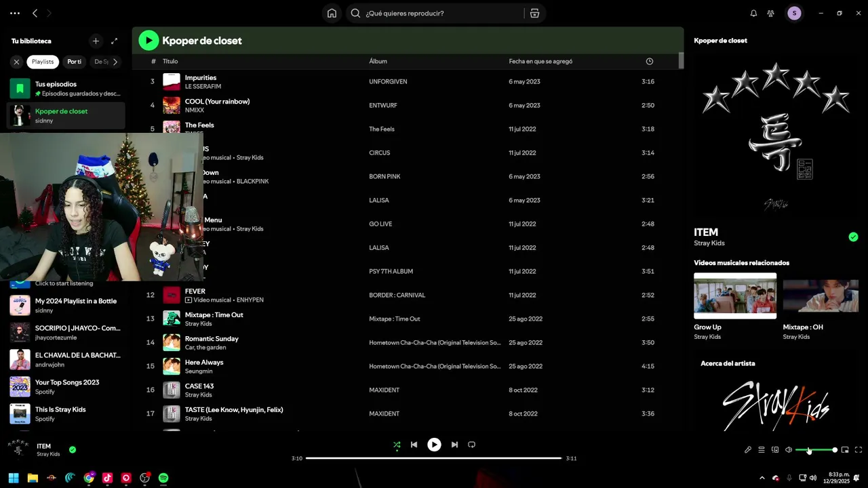Toggle liked checkmark beside ITEM in right panel

pyautogui.click(x=853, y=237)
